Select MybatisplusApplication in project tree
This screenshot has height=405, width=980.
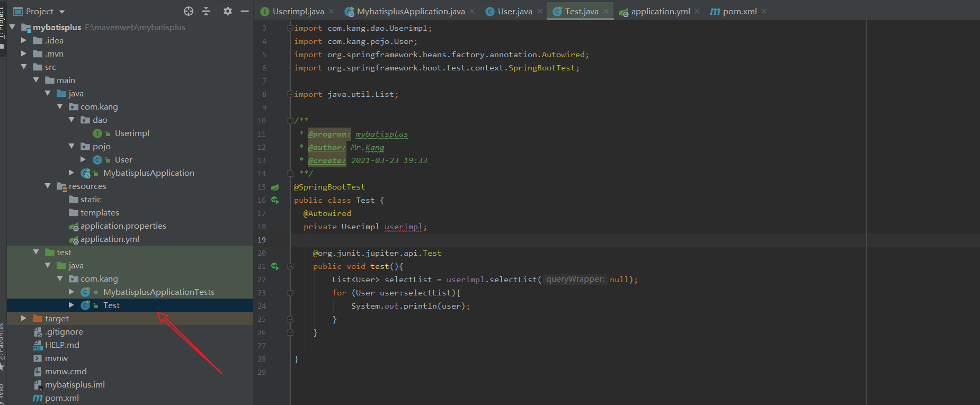148,173
